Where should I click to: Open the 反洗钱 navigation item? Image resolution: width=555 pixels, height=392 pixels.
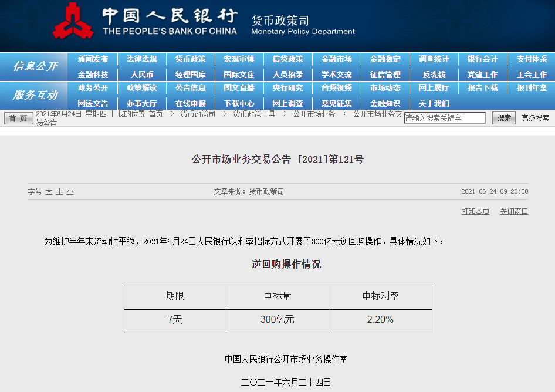pos(434,75)
